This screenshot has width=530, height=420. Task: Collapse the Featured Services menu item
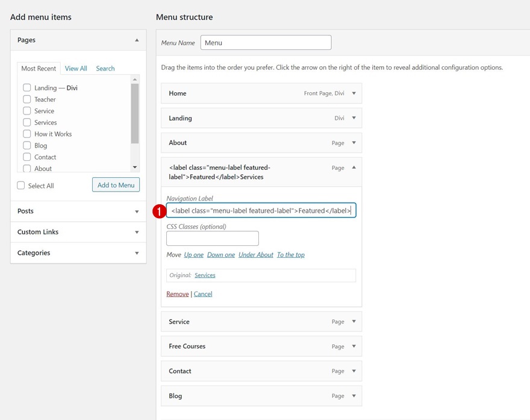[x=354, y=168]
